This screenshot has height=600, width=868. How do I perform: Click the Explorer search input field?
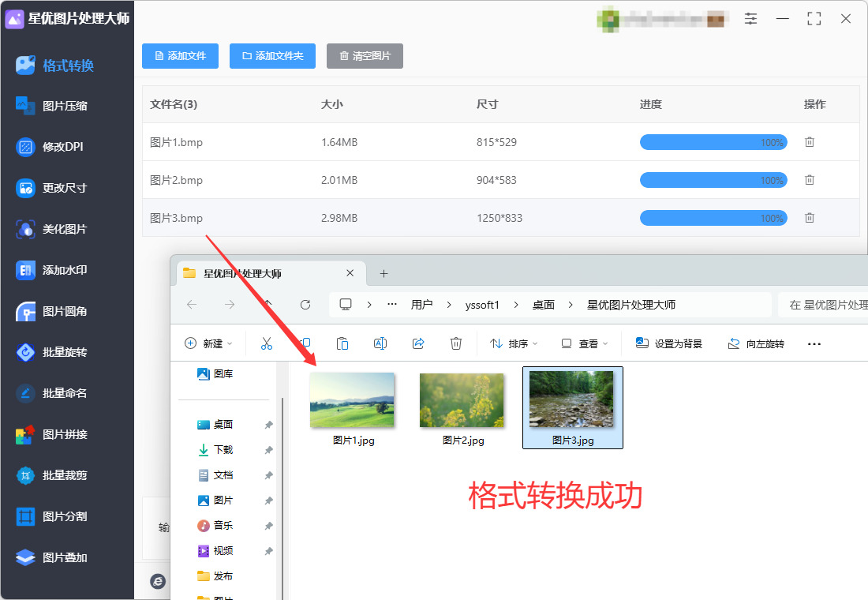point(823,305)
